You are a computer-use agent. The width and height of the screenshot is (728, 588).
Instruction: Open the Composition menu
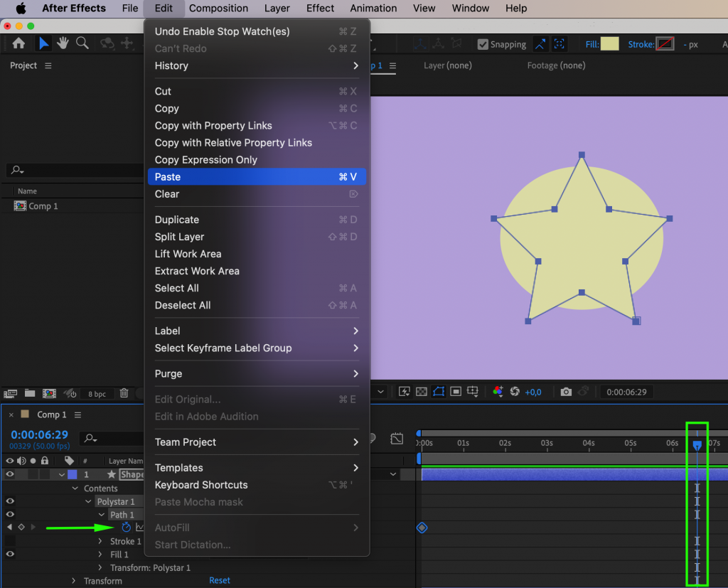(218, 9)
